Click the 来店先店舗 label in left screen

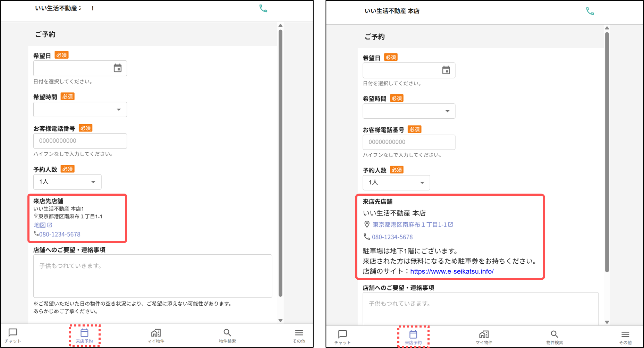pyautogui.click(x=48, y=201)
